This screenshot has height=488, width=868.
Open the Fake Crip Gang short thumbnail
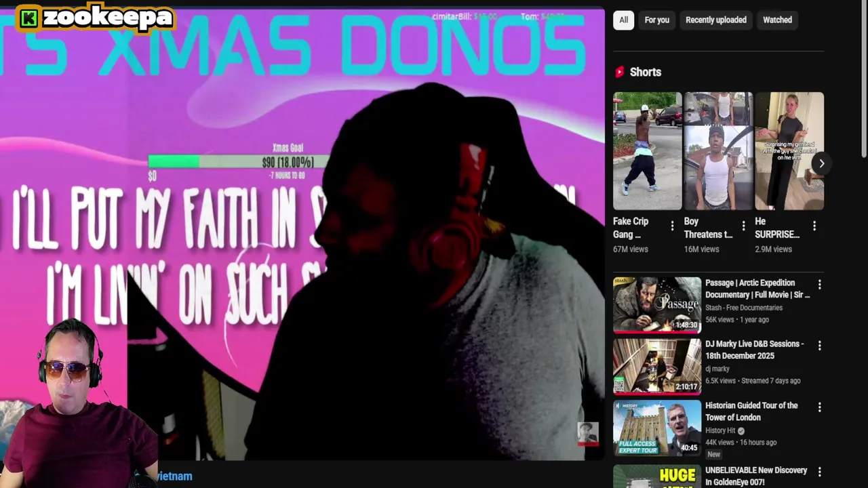[x=648, y=151]
